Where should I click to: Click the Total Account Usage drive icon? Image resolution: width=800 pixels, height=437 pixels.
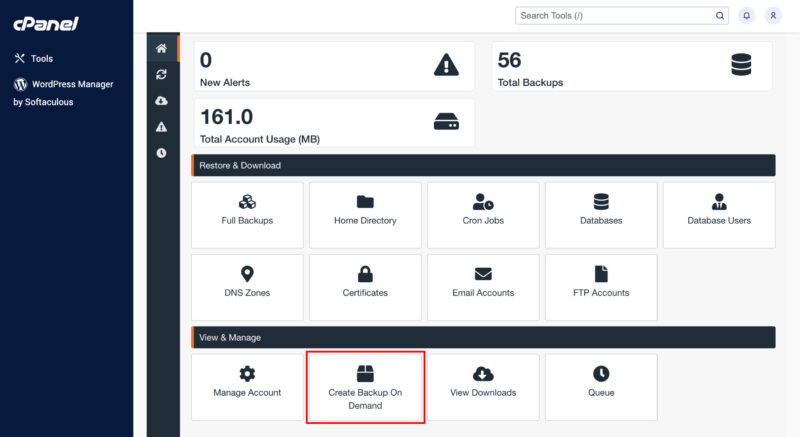click(446, 122)
